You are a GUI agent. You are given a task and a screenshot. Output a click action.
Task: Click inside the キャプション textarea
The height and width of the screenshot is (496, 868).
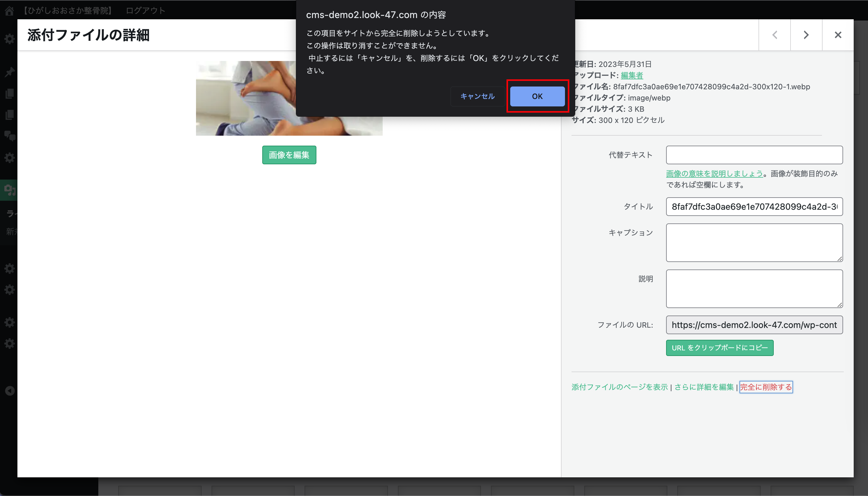tap(754, 242)
